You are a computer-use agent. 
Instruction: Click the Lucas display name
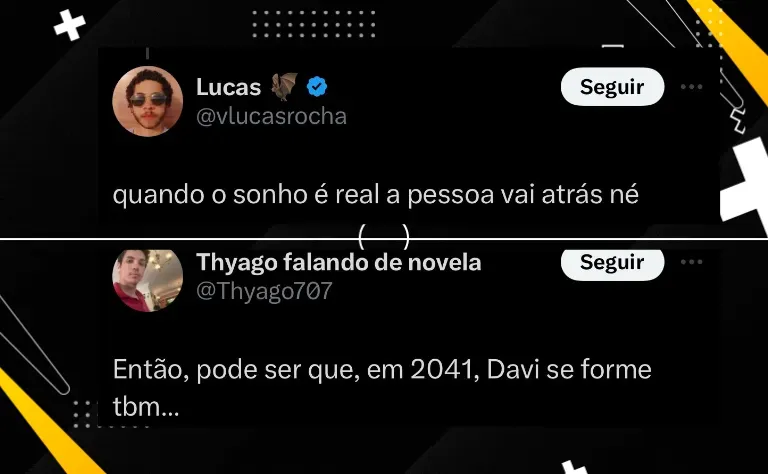pyautogui.click(x=229, y=87)
